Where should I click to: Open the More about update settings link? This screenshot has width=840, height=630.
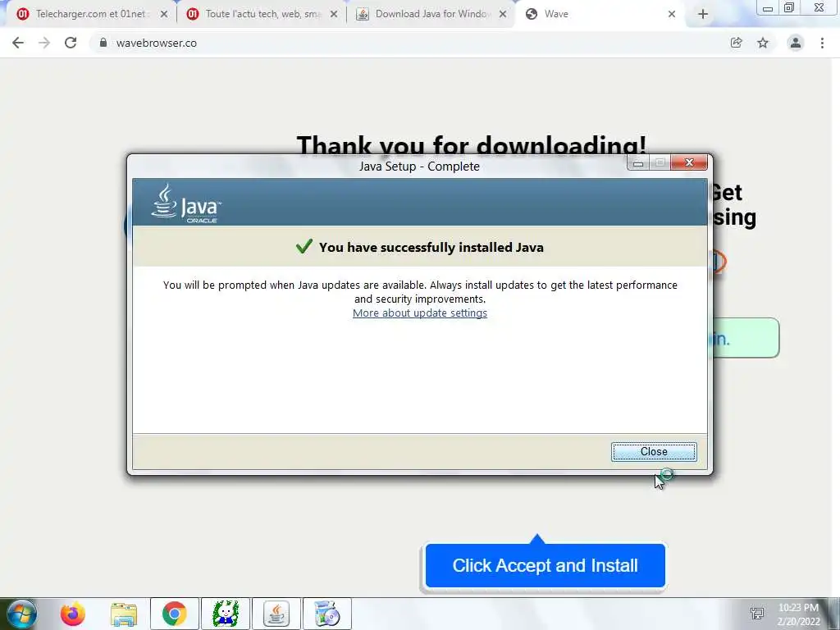(x=419, y=313)
